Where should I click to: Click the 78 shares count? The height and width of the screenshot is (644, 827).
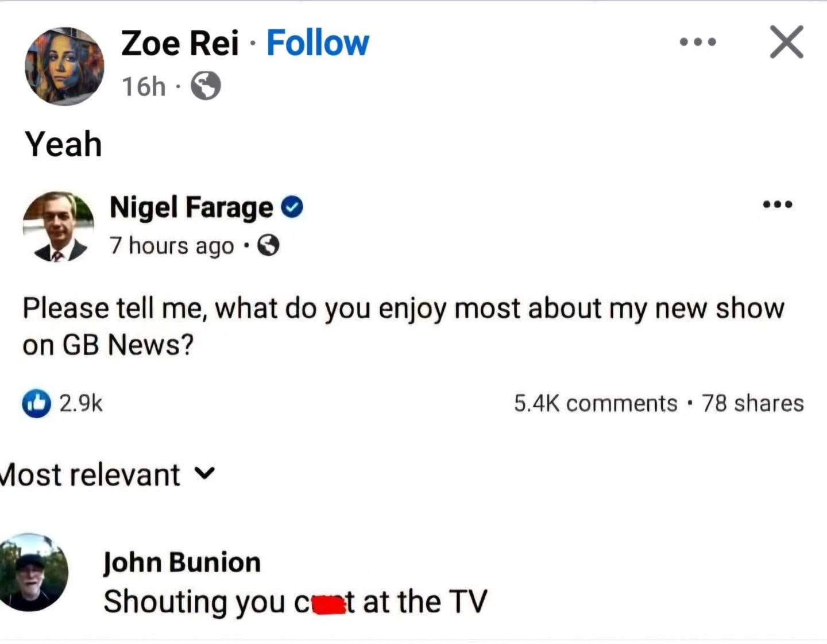click(x=752, y=403)
